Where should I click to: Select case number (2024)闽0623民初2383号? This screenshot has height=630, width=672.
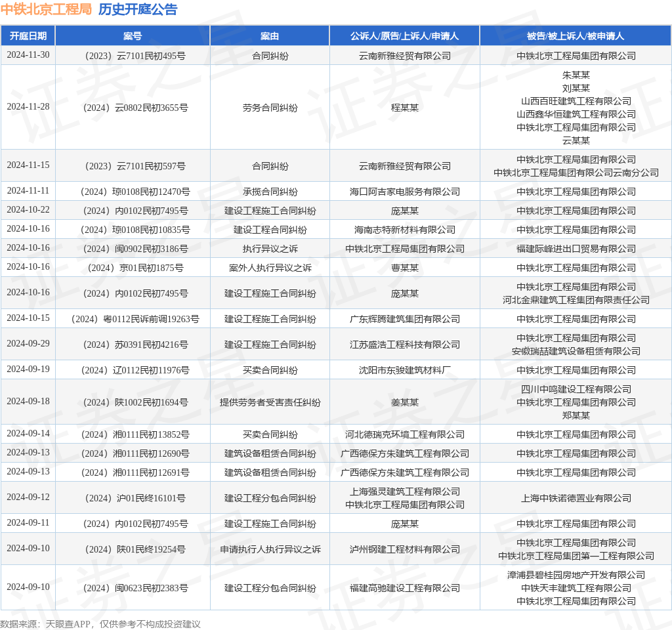point(135,589)
